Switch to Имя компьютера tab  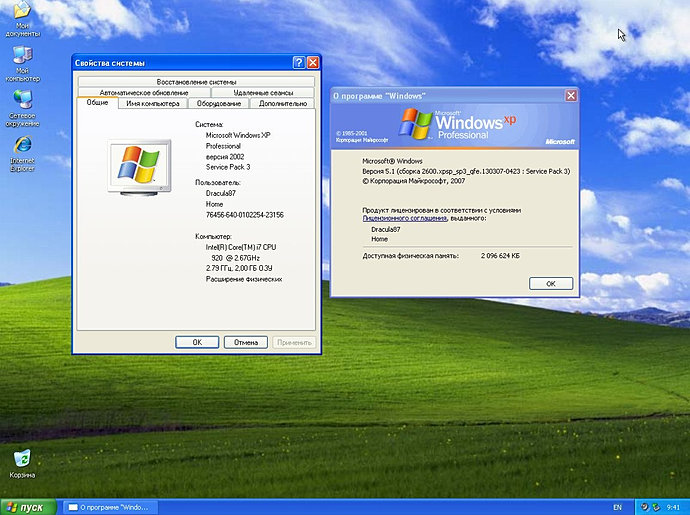153,103
